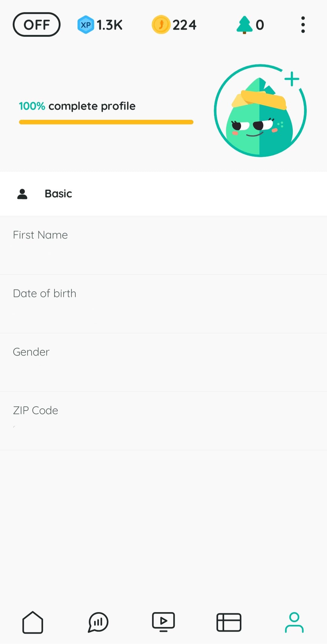
Task: Expand the Basic profile section
Action: coord(163,194)
